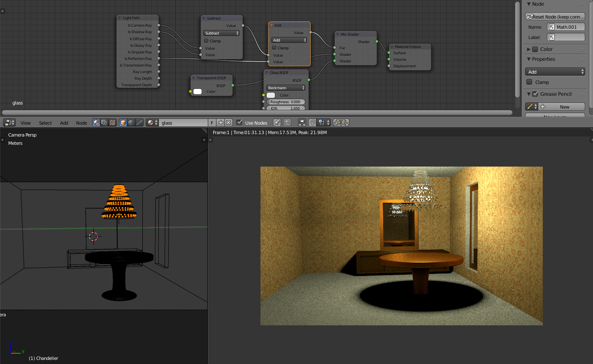Image resolution: width=593 pixels, height=364 pixels.
Task: Select the Shader node tree type icon
Action: point(96,123)
